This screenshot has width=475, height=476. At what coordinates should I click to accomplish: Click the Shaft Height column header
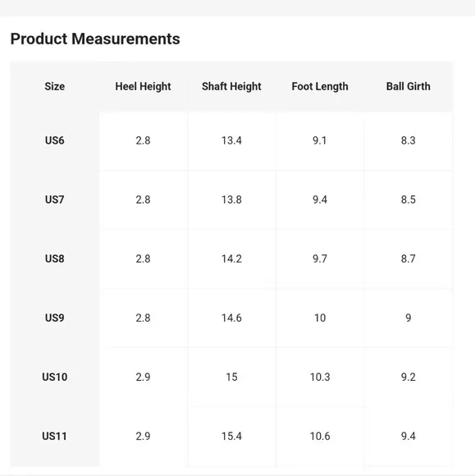(x=231, y=86)
